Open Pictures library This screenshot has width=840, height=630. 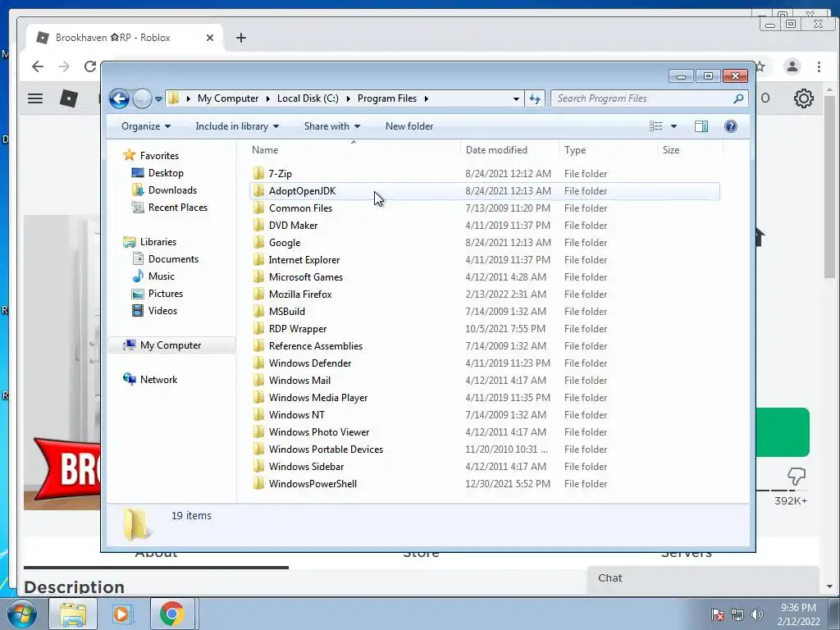coord(165,294)
